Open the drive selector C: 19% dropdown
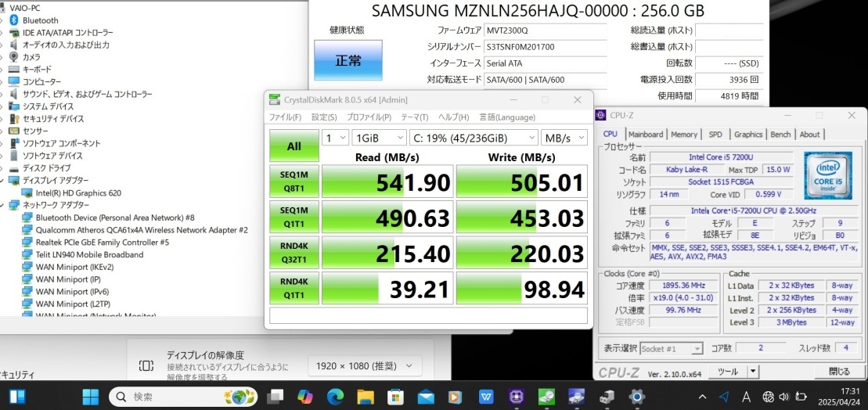The height and width of the screenshot is (410, 868). click(x=474, y=138)
